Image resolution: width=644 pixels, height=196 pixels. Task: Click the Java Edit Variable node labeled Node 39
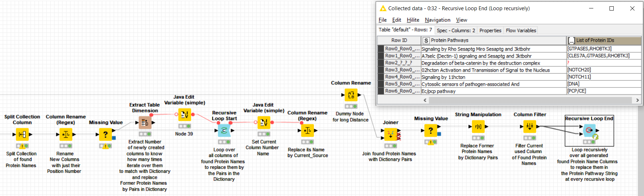[x=185, y=115]
